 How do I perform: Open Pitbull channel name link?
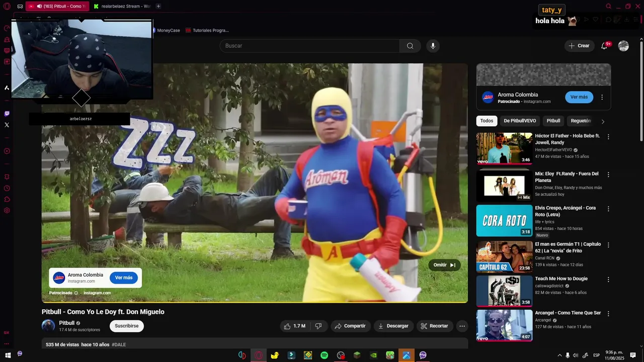66,323
